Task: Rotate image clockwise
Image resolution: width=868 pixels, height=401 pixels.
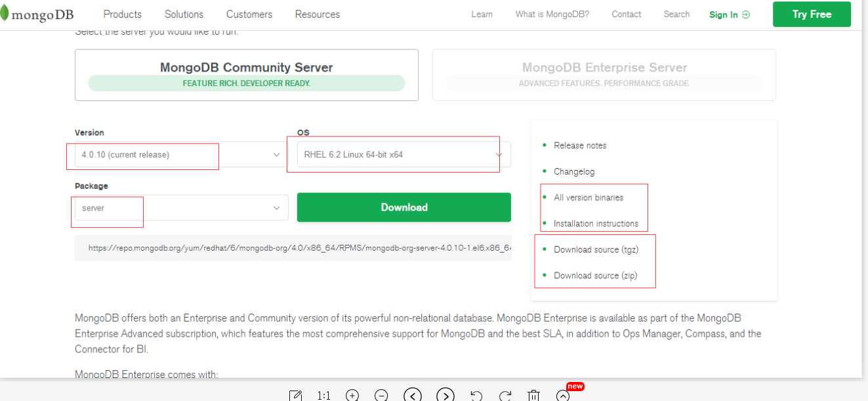Action: (505, 395)
